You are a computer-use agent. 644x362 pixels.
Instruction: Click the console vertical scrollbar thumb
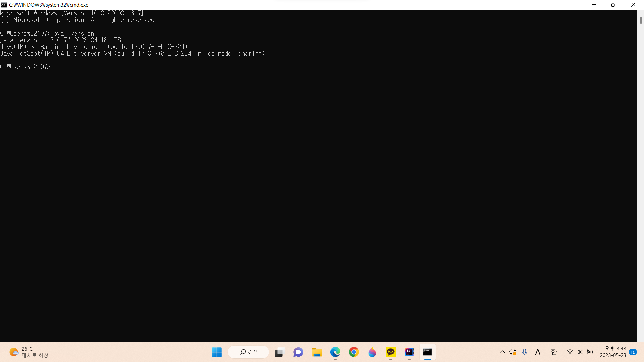point(640,20)
